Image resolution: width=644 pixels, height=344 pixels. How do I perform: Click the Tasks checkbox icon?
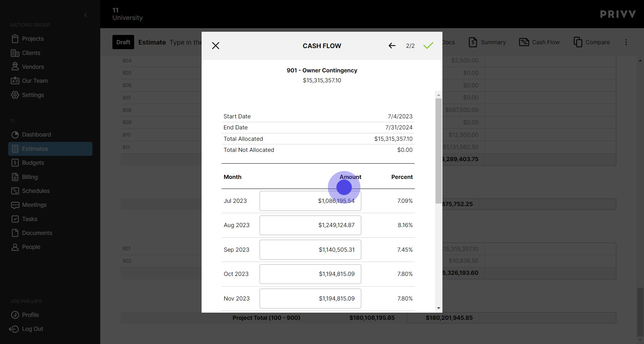click(15, 219)
